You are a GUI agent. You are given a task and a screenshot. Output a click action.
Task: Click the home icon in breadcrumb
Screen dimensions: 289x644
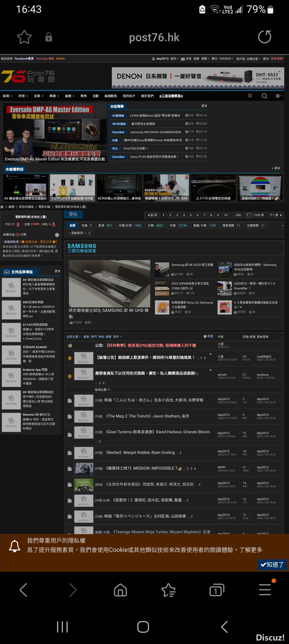pos(2,207)
